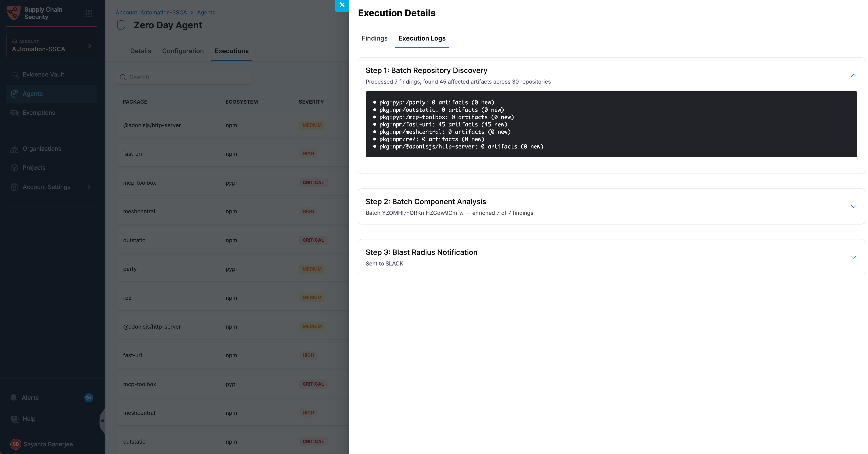Click the 9+ alerts badge
The width and height of the screenshot is (868, 454).
[x=89, y=398]
